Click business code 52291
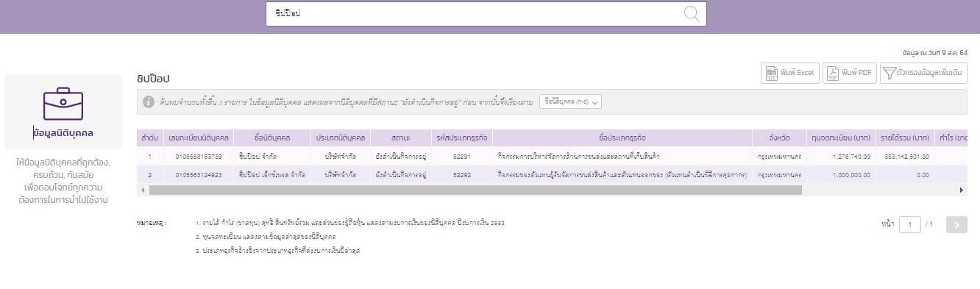The image size is (980, 289). 462,157
